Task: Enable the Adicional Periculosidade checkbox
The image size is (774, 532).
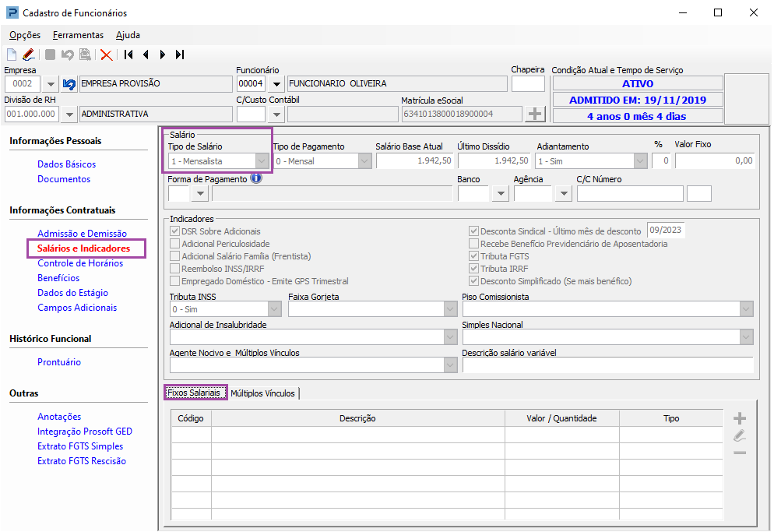Action: 174,244
